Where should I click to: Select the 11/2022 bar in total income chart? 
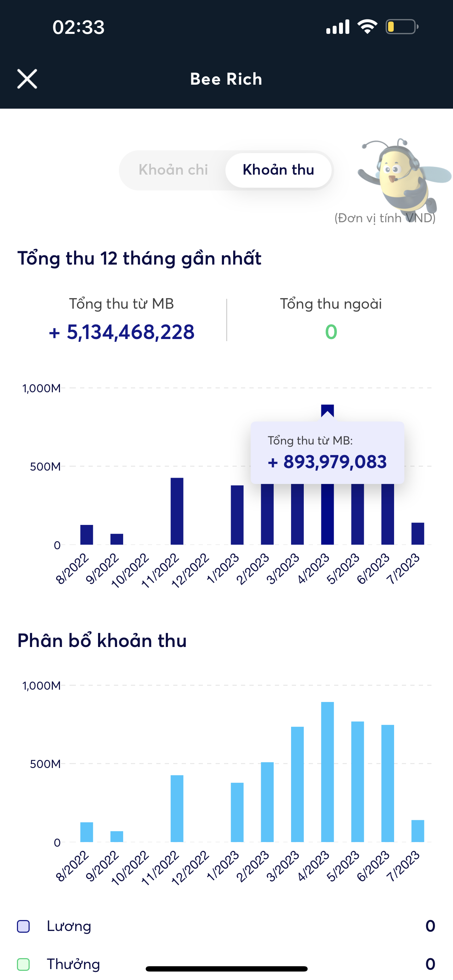[x=177, y=511]
